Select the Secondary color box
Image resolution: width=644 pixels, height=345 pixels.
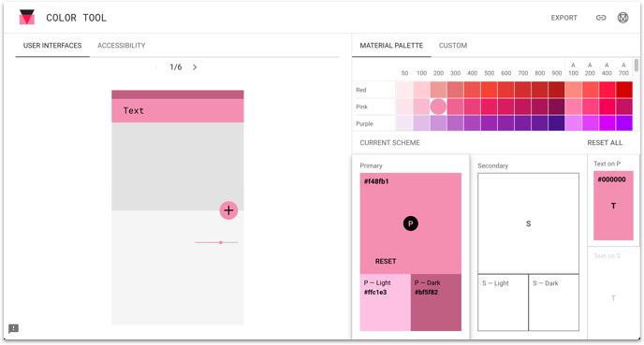coord(528,223)
